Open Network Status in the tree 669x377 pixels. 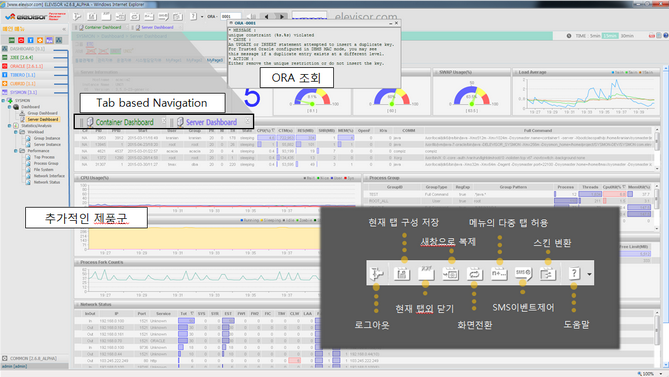click(x=47, y=182)
